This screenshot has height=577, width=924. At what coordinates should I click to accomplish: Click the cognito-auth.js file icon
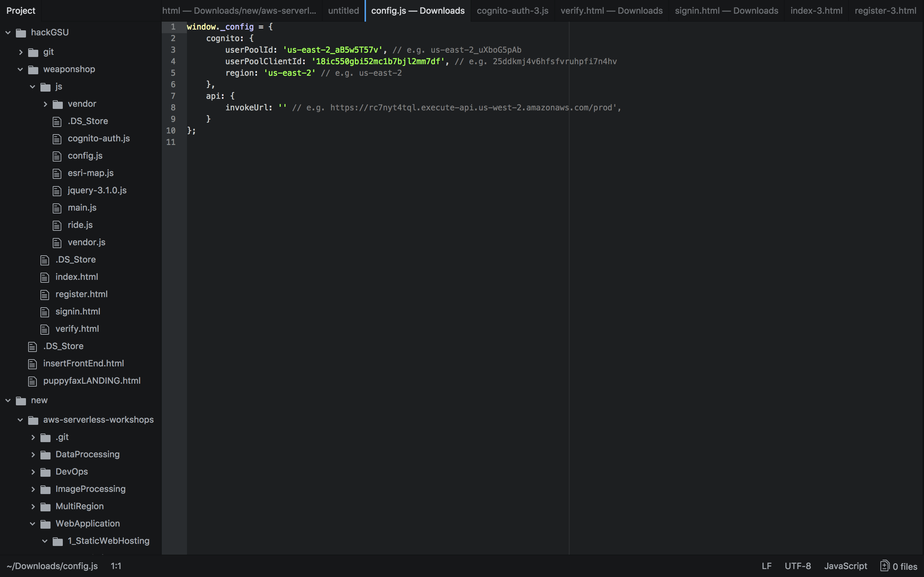[x=57, y=139]
